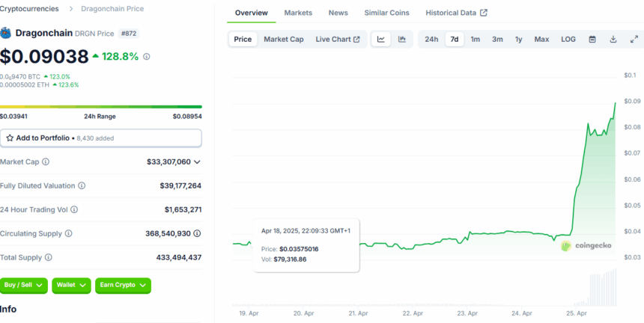Open the Historical Data tab

tap(456, 13)
